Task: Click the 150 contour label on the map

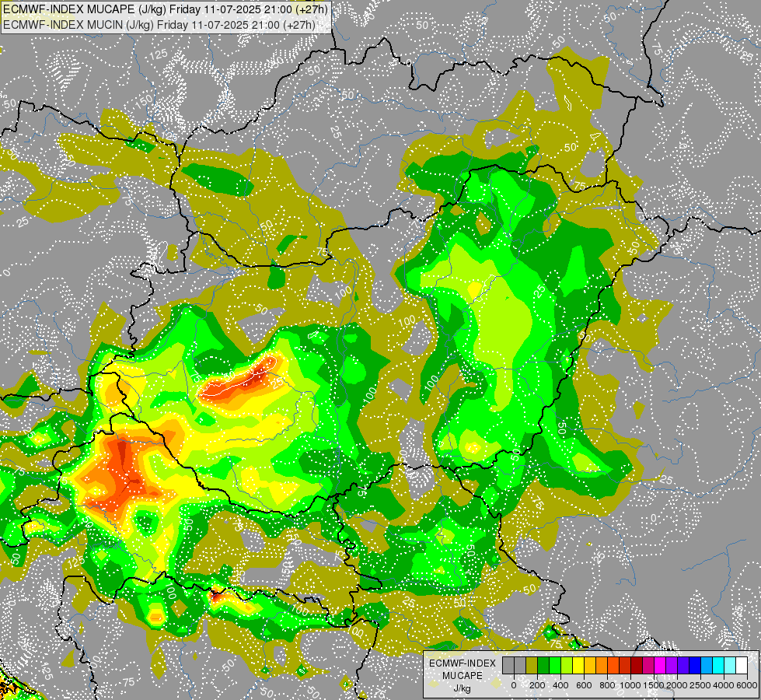Action: click(144, 103)
